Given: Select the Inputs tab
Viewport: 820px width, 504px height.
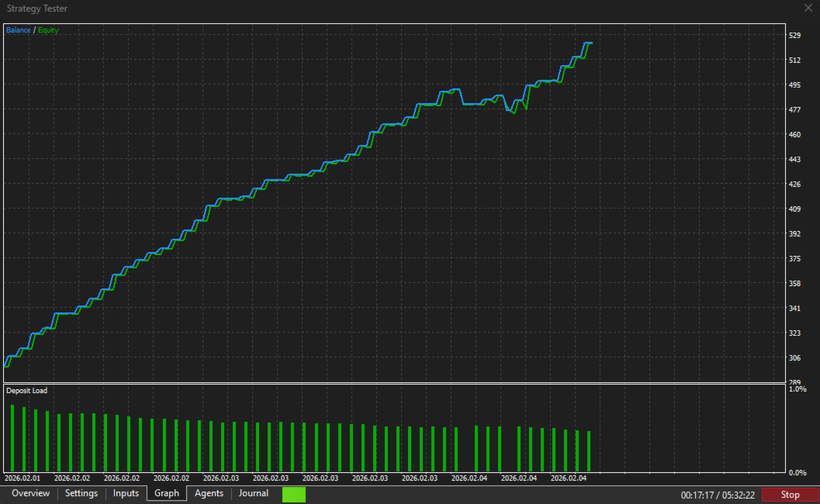Looking at the screenshot, I should click(126, 494).
